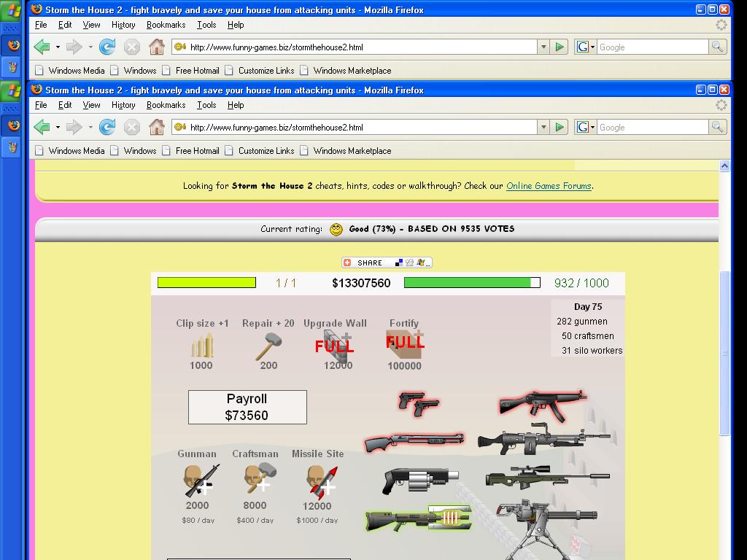The height and width of the screenshot is (560, 747).
Task: Go Home in front Firefox window
Action: click(x=157, y=127)
